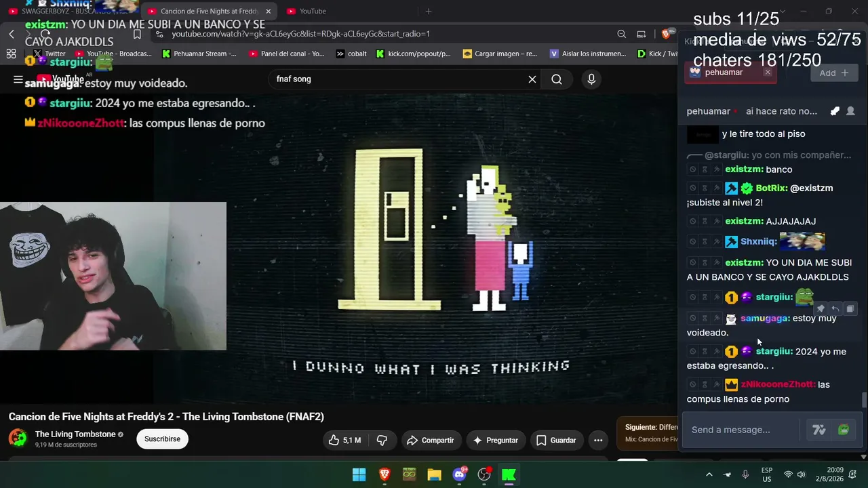Open the Pehuamar Stream bookmark
This screenshot has height=488, width=868.
(x=199, y=54)
